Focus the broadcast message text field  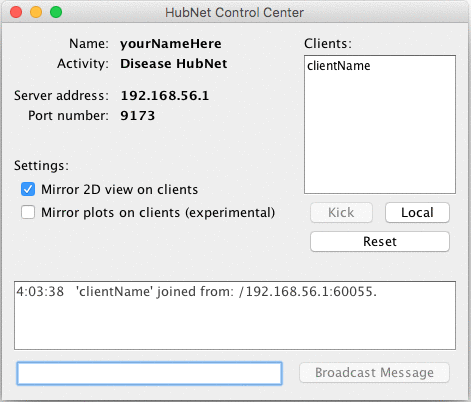[x=150, y=373]
